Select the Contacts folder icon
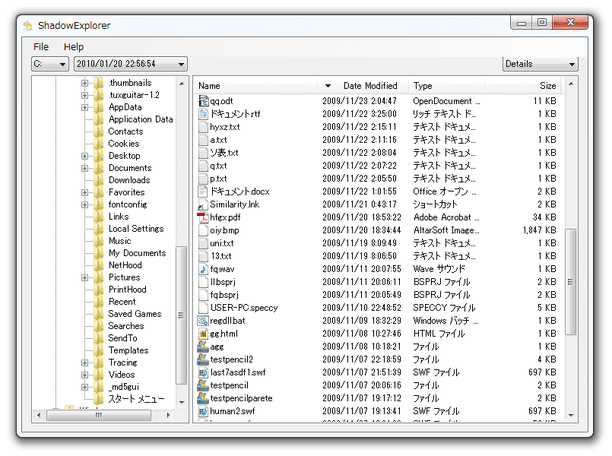 (x=99, y=132)
